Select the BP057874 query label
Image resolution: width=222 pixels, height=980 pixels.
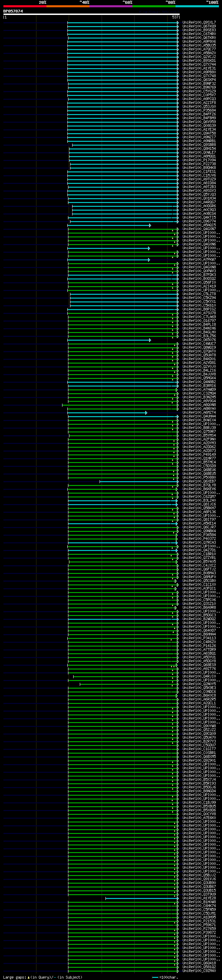pyautogui.click(x=13, y=11)
